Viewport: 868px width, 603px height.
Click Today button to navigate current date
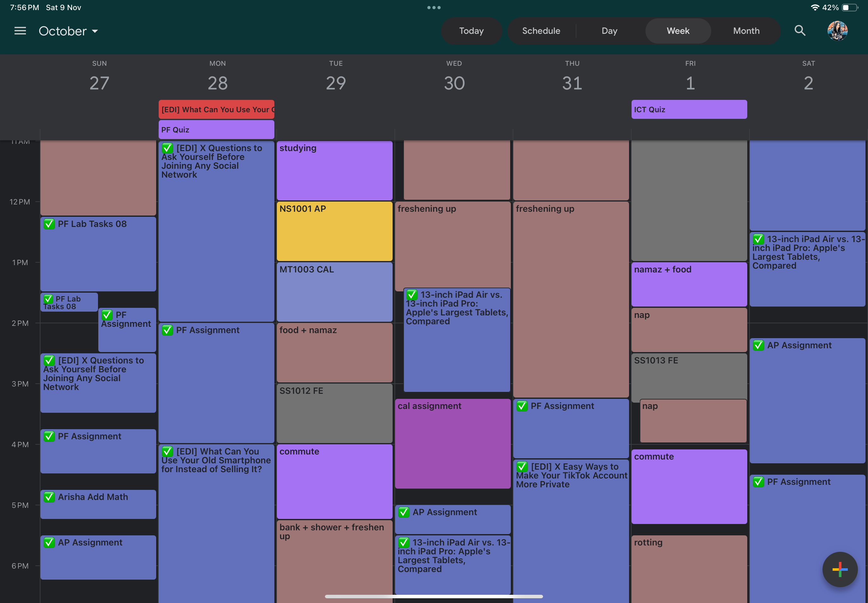coord(472,31)
